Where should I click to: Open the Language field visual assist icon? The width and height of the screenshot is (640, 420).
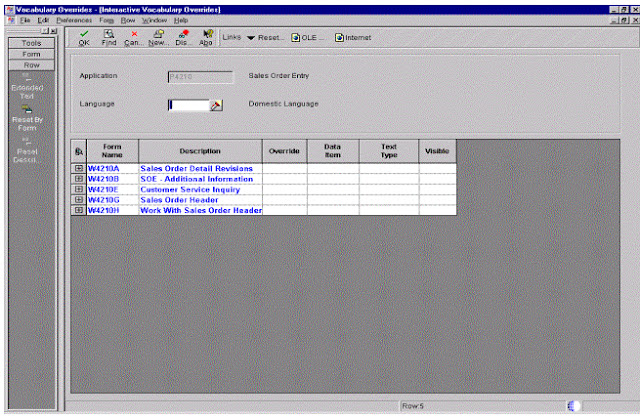tap(216, 105)
